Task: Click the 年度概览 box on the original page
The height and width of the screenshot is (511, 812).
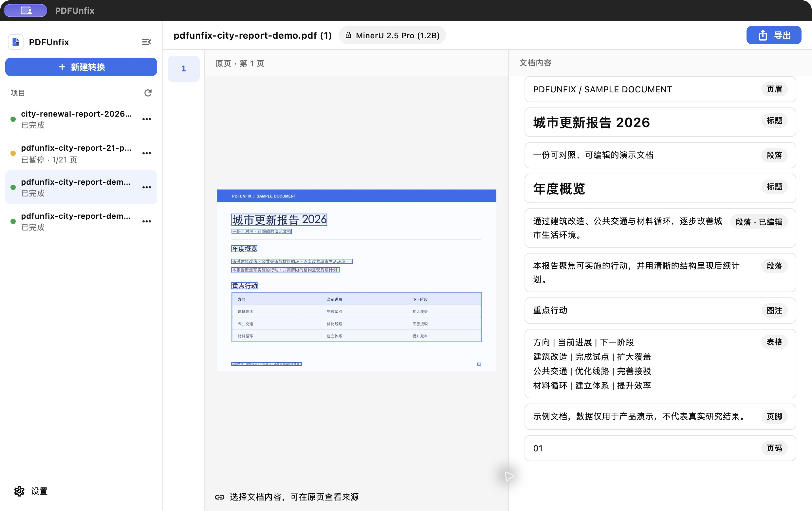Action: click(245, 249)
